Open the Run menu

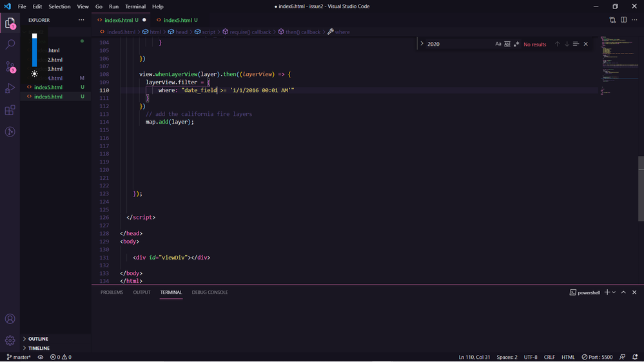[x=113, y=6]
